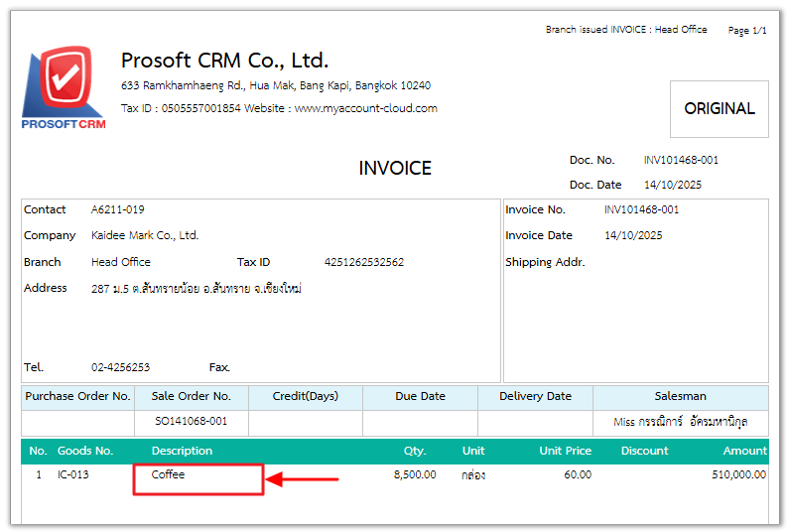The height and width of the screenshot is (532, 788).
Task: Select sale order number SO141068-001
Action: [191, 421]
